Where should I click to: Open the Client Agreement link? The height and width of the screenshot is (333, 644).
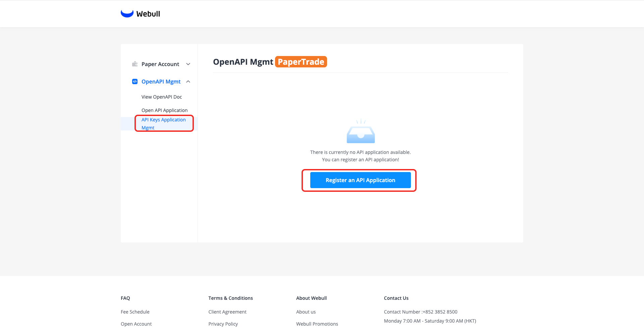pyautogui.click(x=227, y=312)
